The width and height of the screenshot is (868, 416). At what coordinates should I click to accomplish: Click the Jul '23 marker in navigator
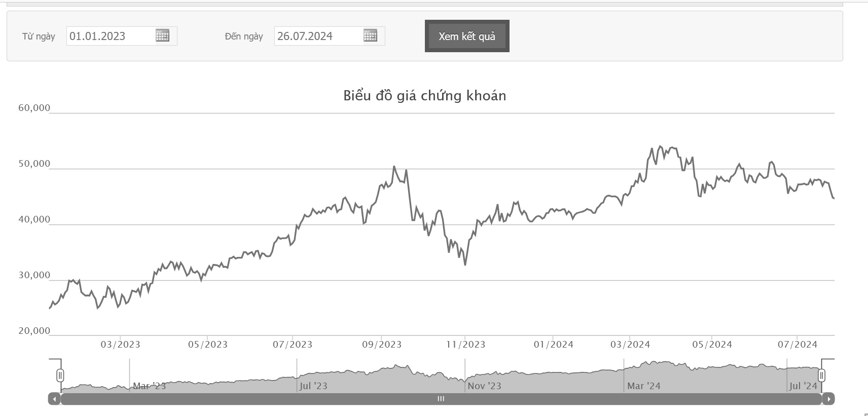313,386
